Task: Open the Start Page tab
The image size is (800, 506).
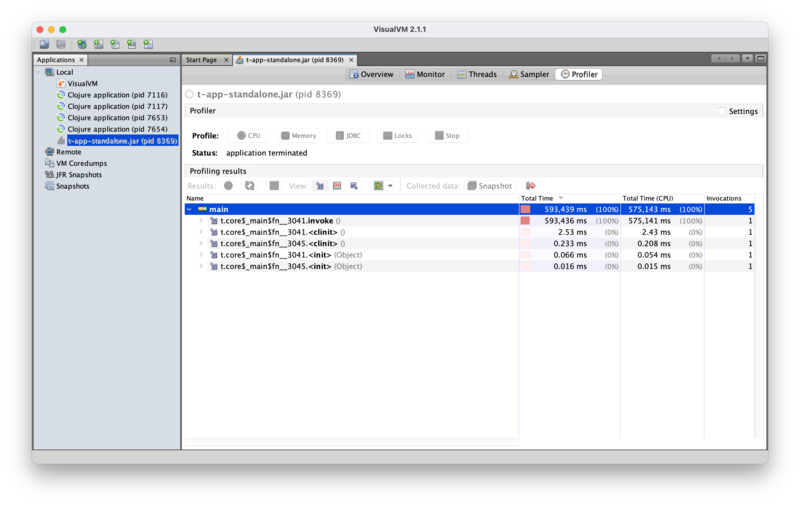Action: (202, 60)
